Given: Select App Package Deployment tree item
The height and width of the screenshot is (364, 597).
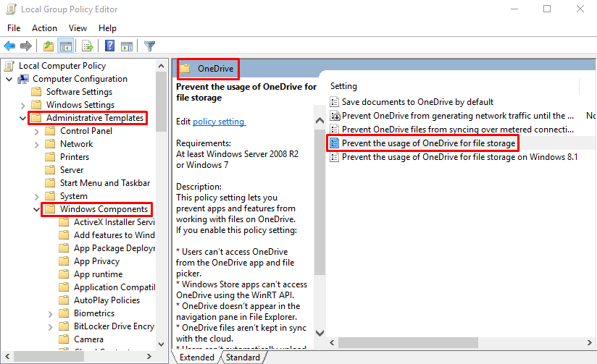Looking at the screenshot, I should pyautogui.click(x=114, y=248).
